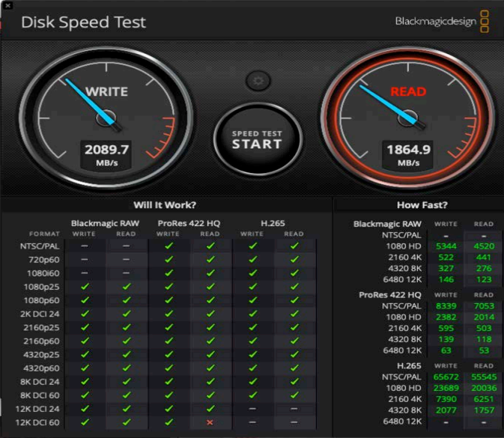Screen dimensions: 504x438
Task: Click H.265 1080 HD read value 20036
Action: pyautogui.click(x=484, y=388)
